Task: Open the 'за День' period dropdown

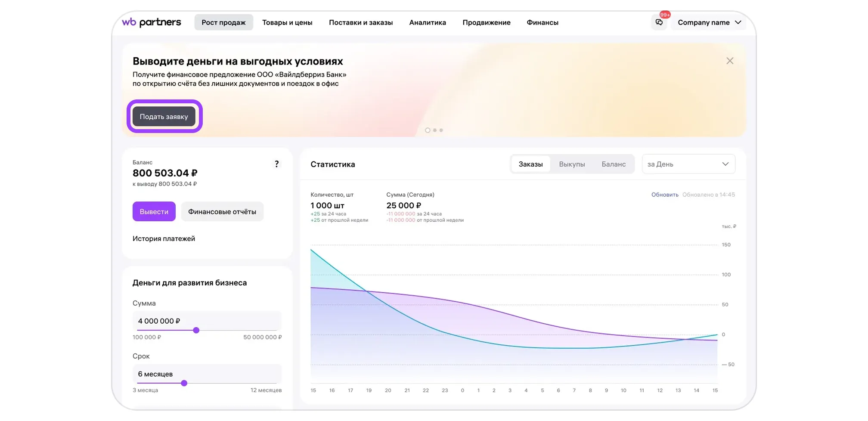Action: (x=688, y=164)
